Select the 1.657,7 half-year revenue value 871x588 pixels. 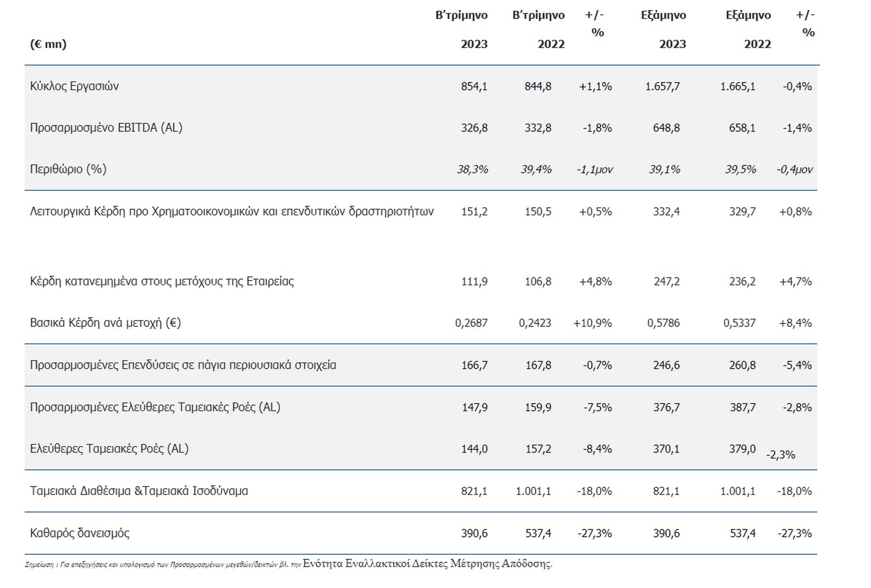point(663,86)
